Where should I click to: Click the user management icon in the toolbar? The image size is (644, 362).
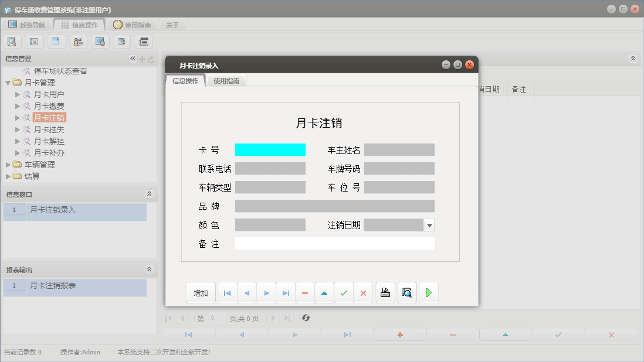(77, 41)
